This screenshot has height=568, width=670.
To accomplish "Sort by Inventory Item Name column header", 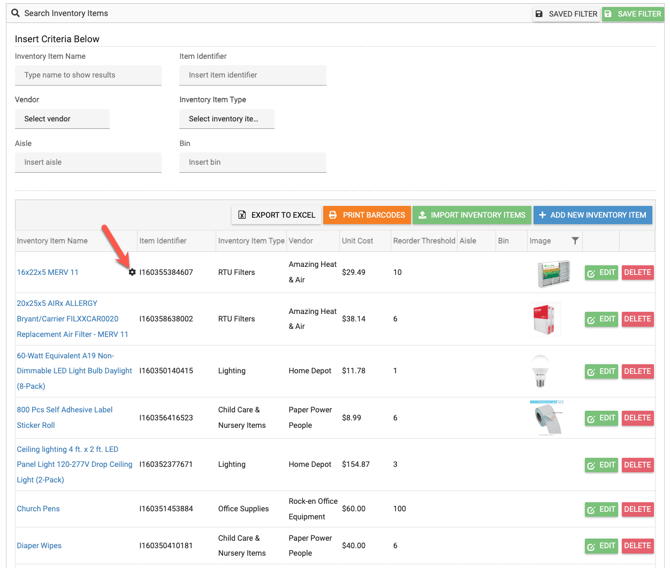I will (52, 241).
